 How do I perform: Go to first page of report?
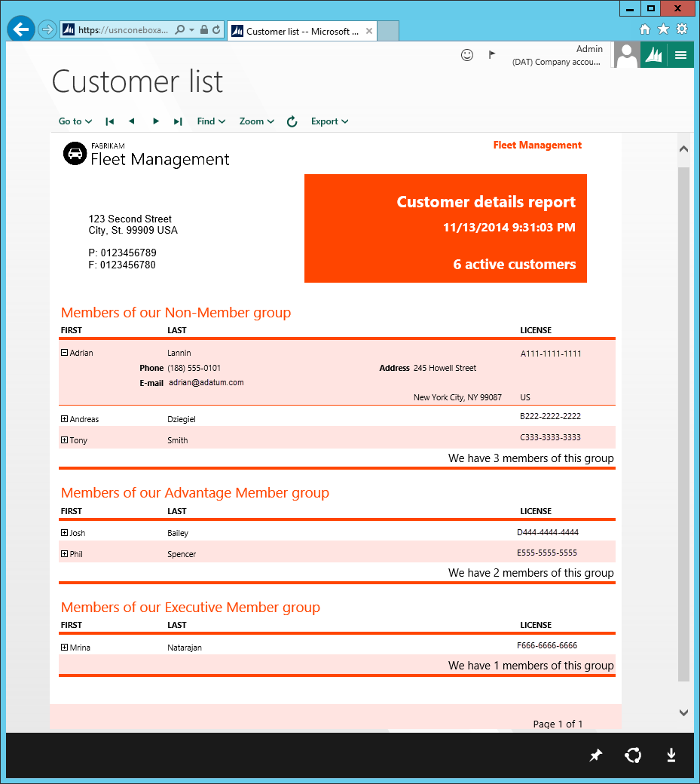click(110, 121)
